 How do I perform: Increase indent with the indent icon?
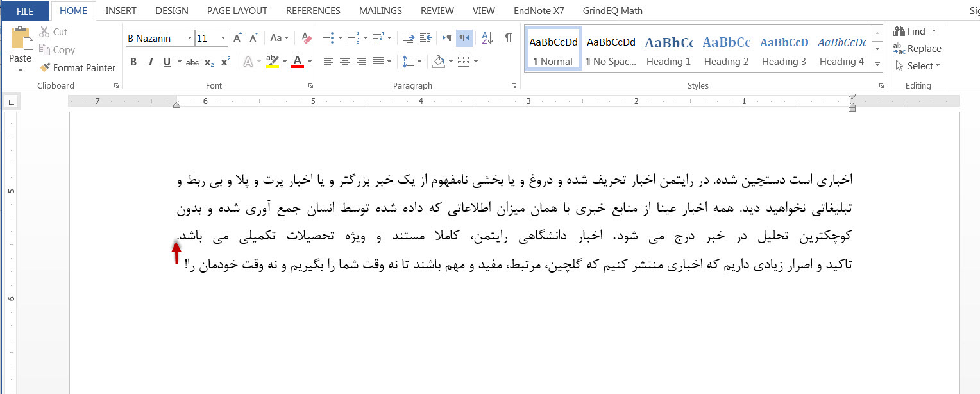click(426, 39)
